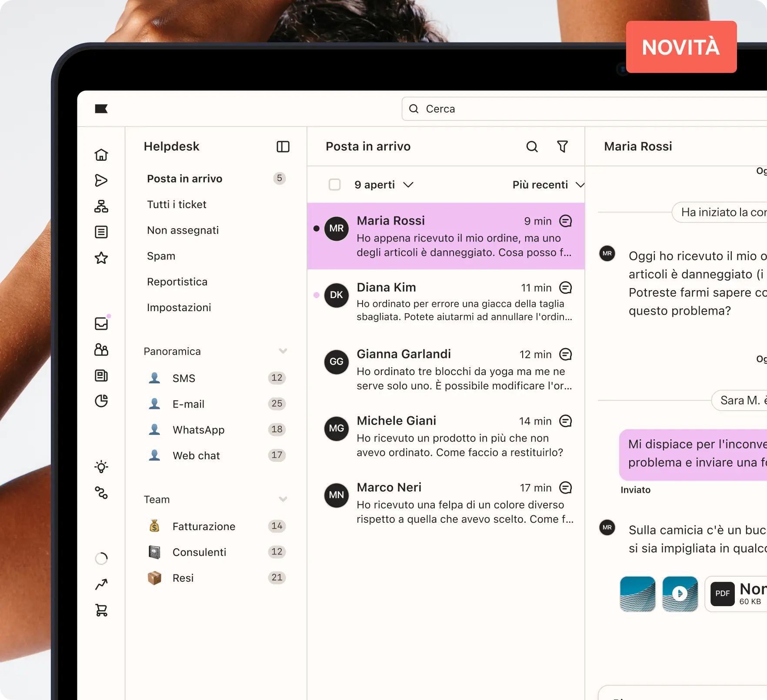Open the workflow nodes icon
The width and height of the screenshot is (767, 700).
[x=101, y=493]
